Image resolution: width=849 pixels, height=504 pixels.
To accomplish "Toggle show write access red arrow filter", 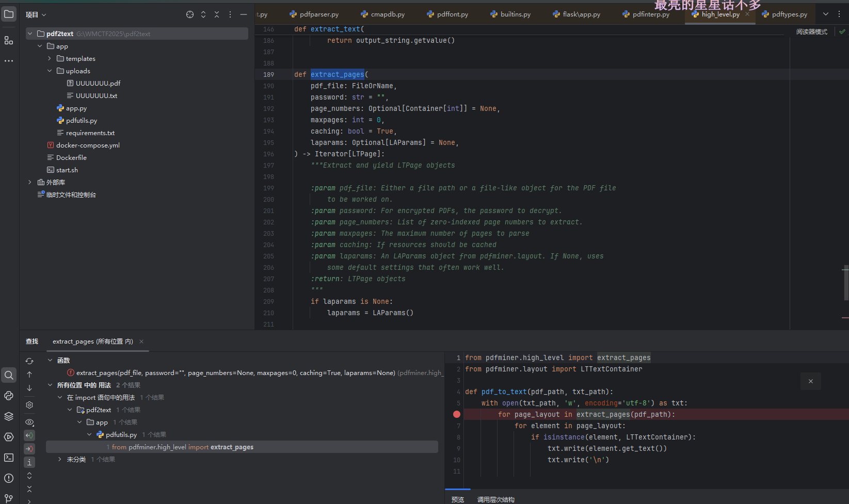I will 29,449.
